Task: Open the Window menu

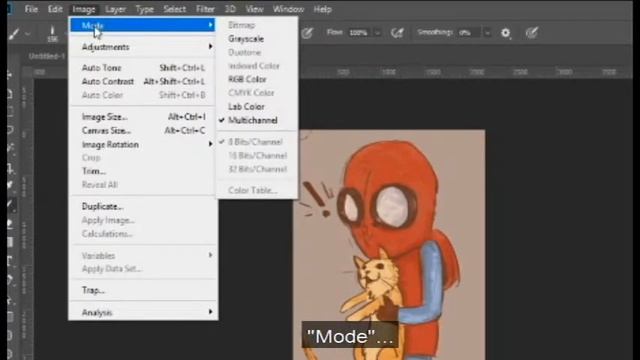Action: click(288, 9)
